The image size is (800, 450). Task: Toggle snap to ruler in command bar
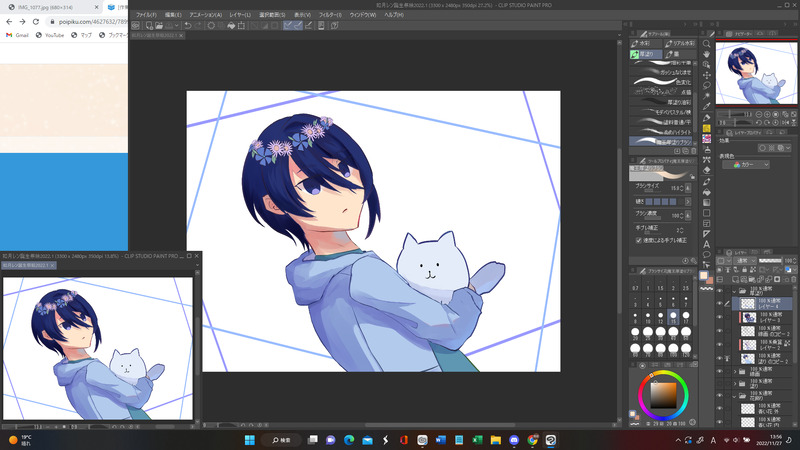tap(288, 25)
